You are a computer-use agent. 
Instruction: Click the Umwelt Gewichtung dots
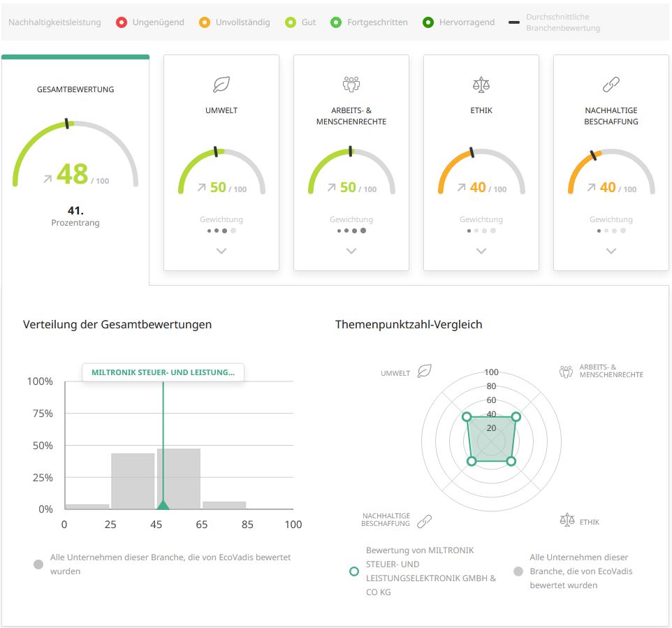click(x=221, y=231)
